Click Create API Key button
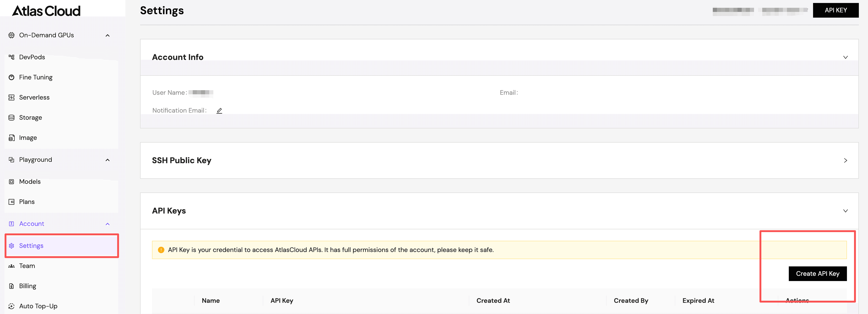Screen dimensions: 868x314 coord(817,273)
